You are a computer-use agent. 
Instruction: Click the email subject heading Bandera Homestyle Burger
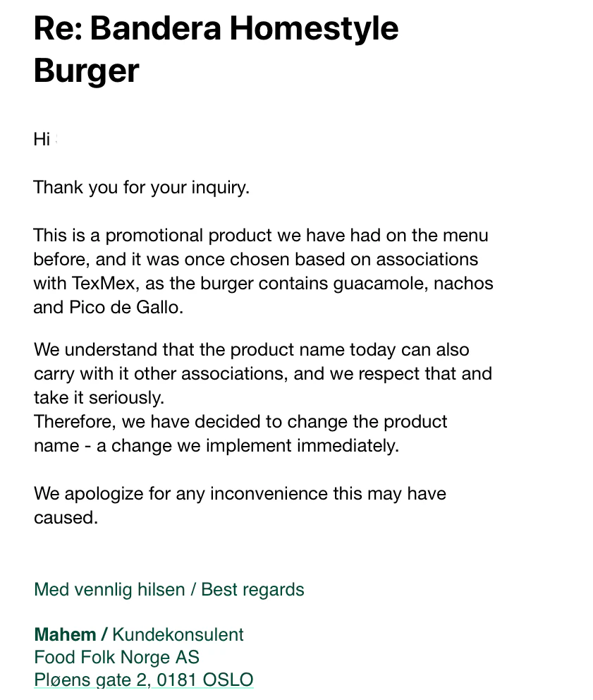point(216,49)
